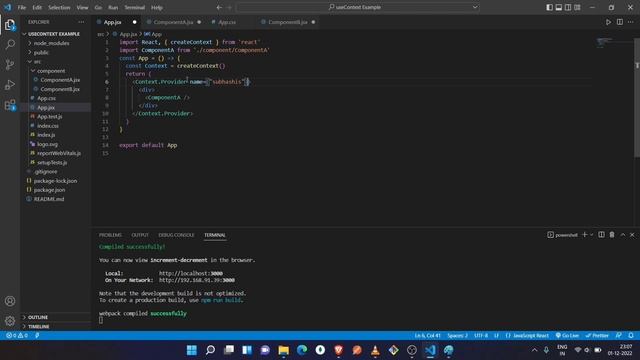Toggle the bottom panel layout icon
This screenshot has height=360, width=640.
tap(559, 7)
